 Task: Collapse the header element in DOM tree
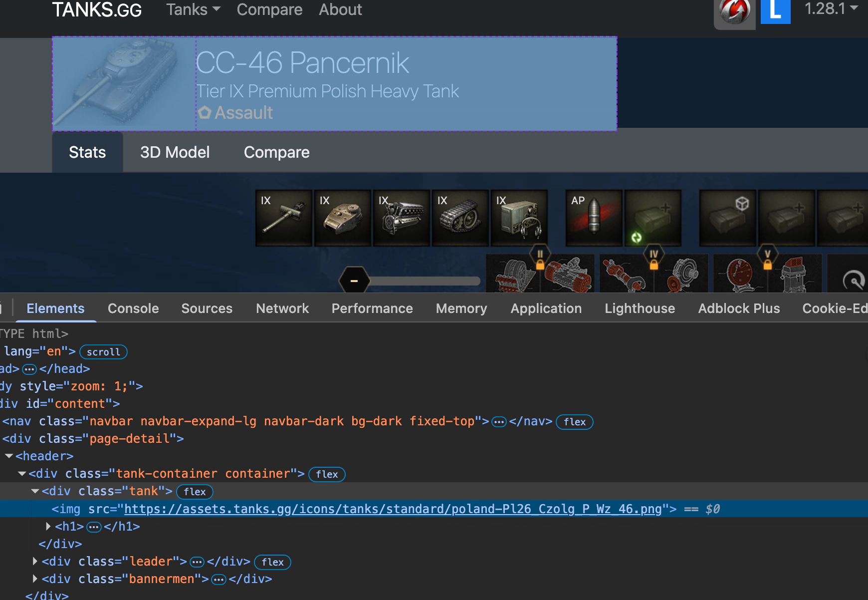click(x=9, y=456)
